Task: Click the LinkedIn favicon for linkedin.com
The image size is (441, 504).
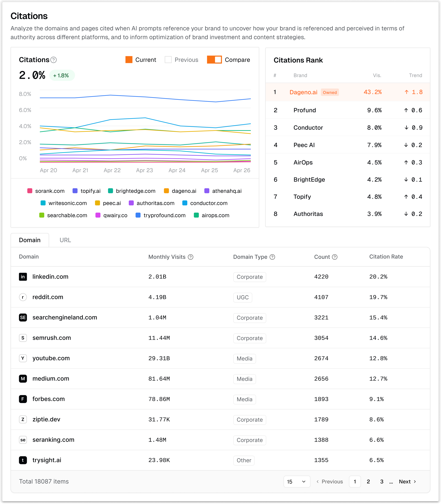Action: pyautogui.click(x=23, y=277)
